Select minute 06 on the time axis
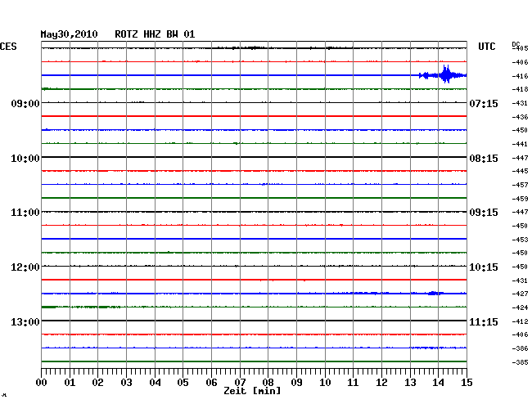 [211, 382]
